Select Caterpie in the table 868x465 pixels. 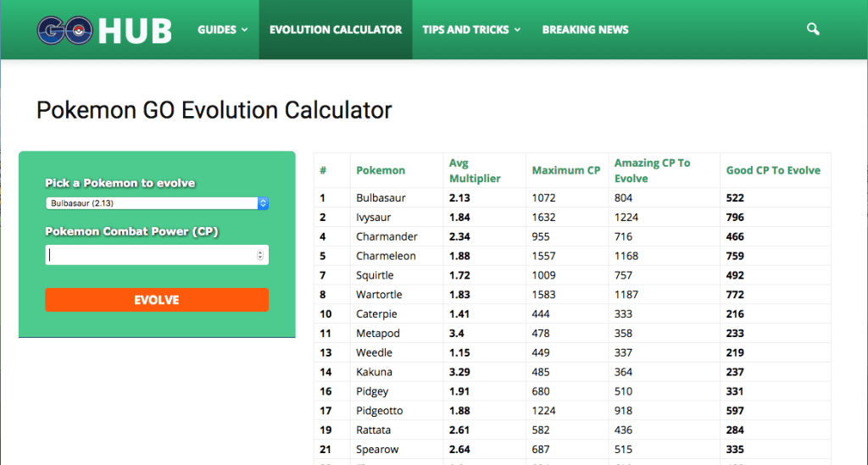point(376,314)
